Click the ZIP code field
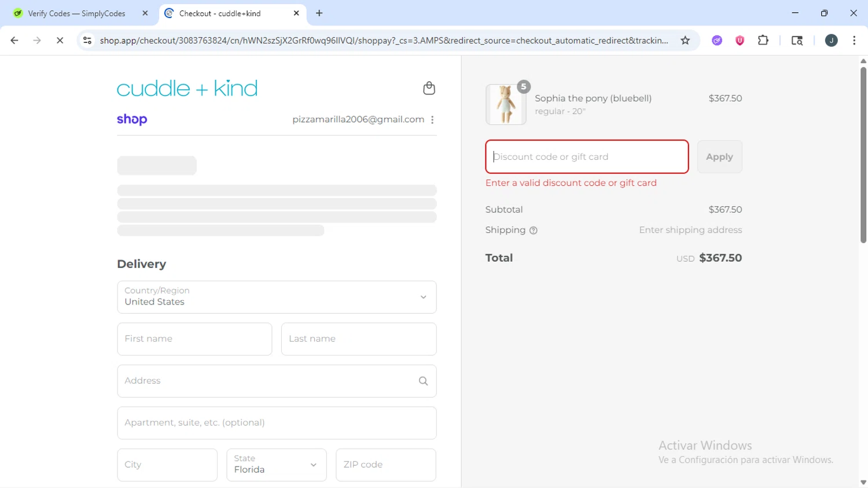868x488 pixels. point(386,465)
